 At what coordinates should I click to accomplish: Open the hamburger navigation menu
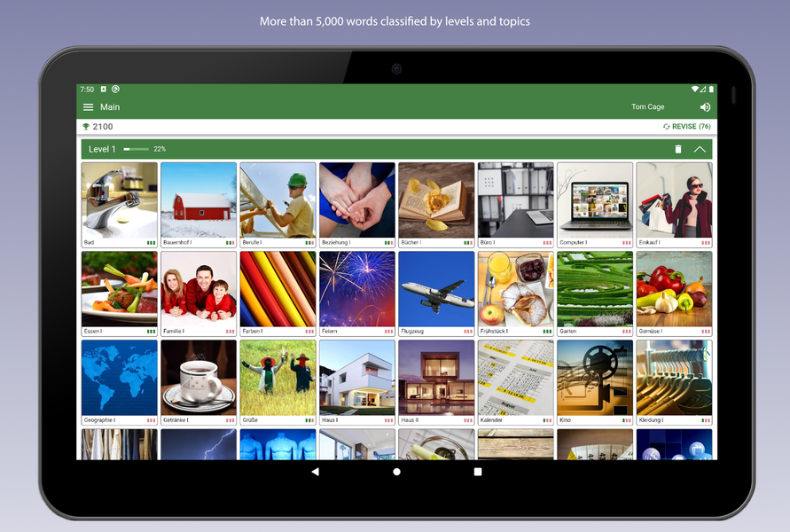[x=88, y=107]
